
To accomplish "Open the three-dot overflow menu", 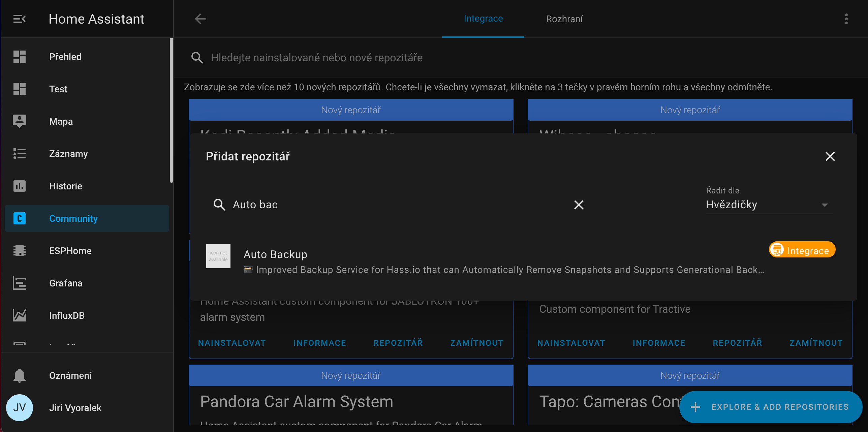I will (846, 19).
